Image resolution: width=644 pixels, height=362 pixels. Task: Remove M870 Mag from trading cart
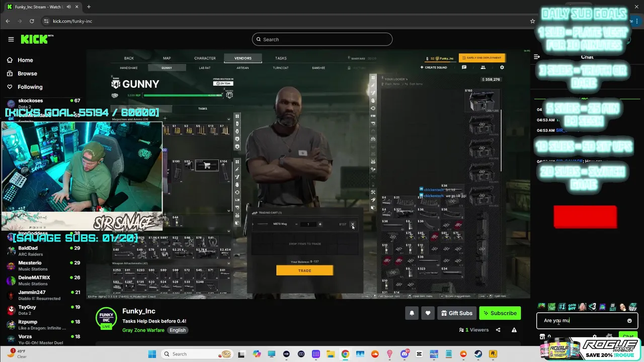(x=352, y=224)
